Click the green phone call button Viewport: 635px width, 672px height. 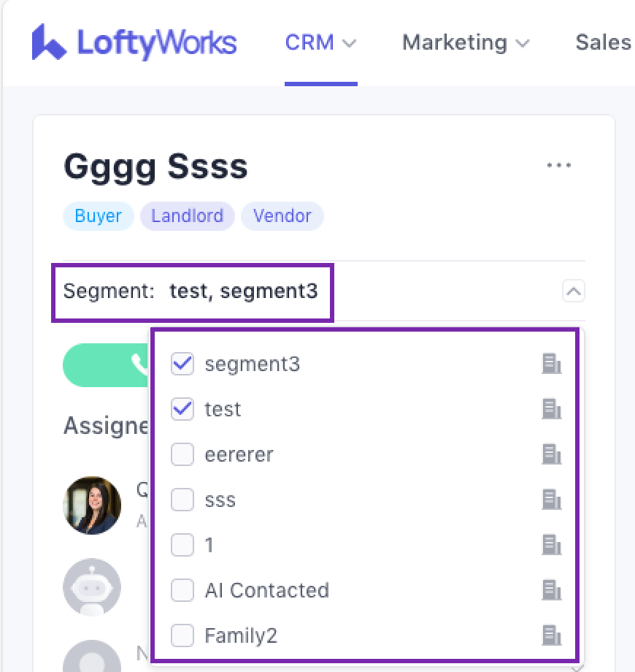109,364
